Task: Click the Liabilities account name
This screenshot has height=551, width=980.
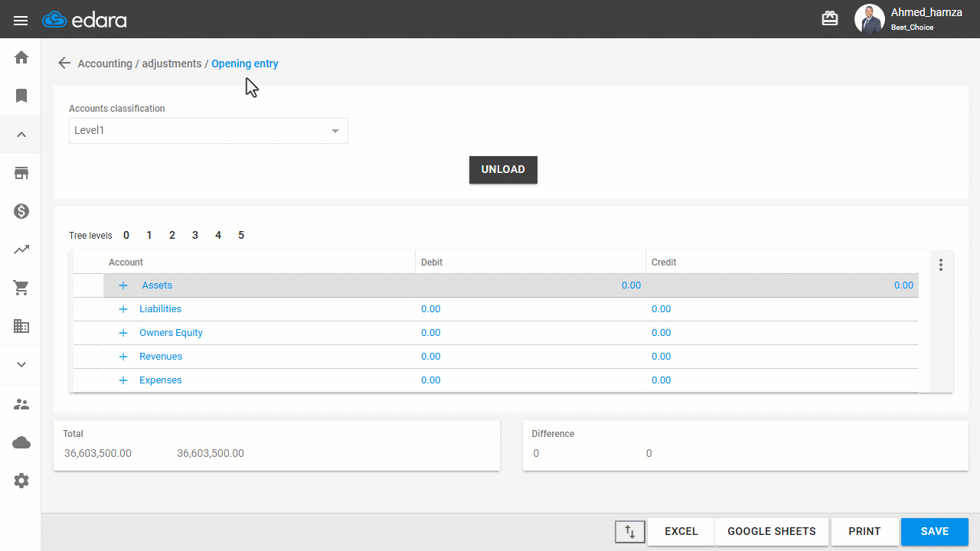Action: [160, 309]
